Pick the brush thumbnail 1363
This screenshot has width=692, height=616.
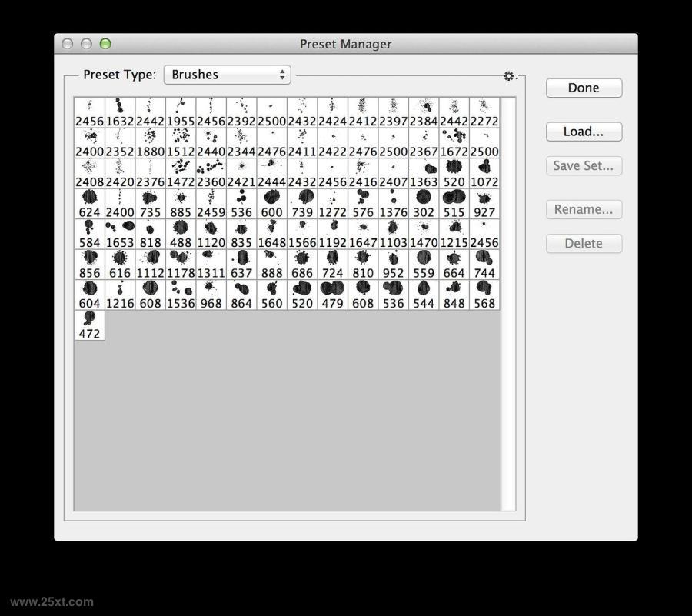[x=424, y=174]
